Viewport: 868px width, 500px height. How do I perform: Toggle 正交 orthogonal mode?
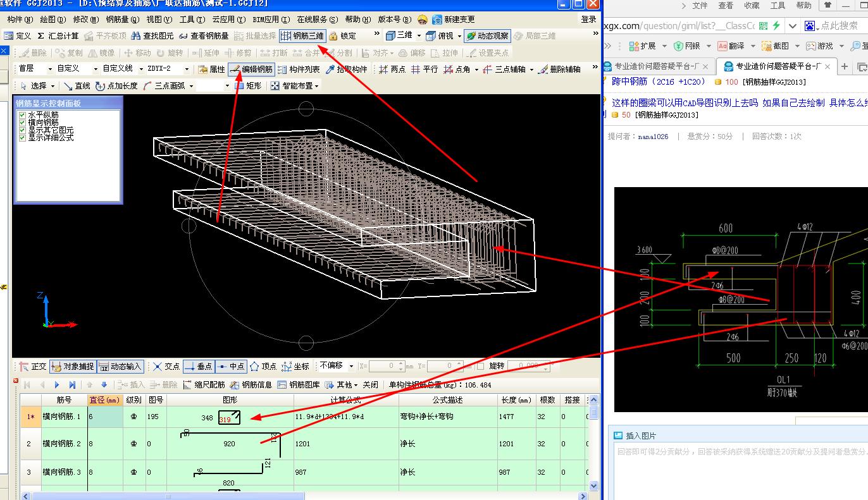coord(33,366)
